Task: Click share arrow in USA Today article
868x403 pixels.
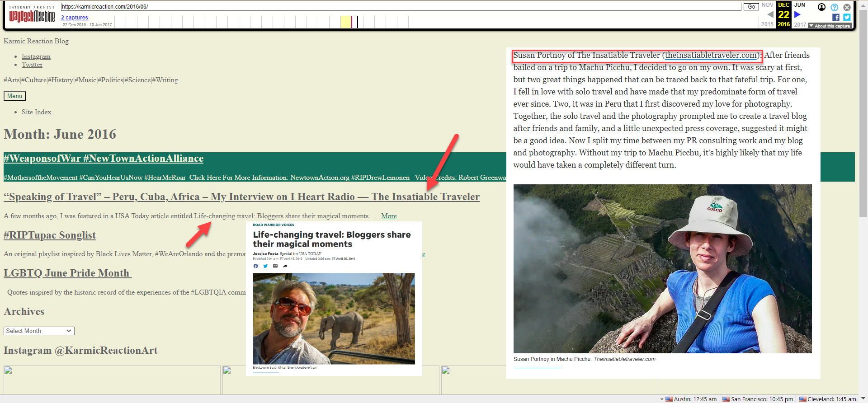Action: [x=285, y=266]
